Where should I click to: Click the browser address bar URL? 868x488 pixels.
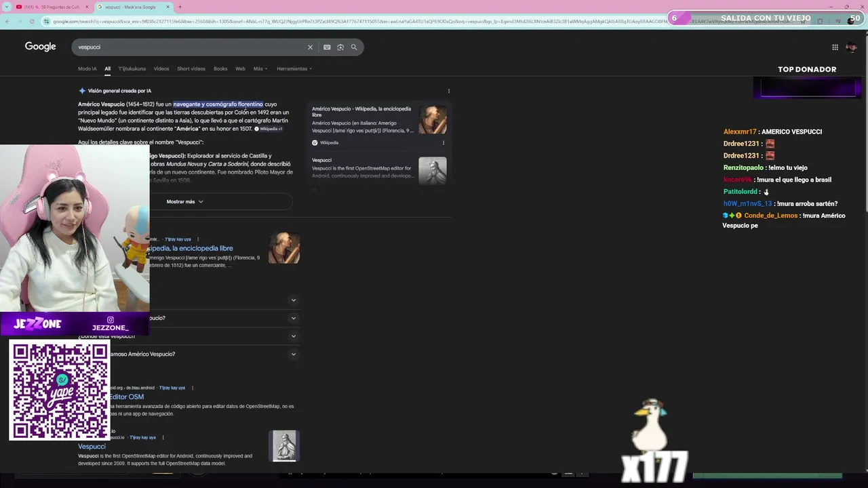coord(353,21)
